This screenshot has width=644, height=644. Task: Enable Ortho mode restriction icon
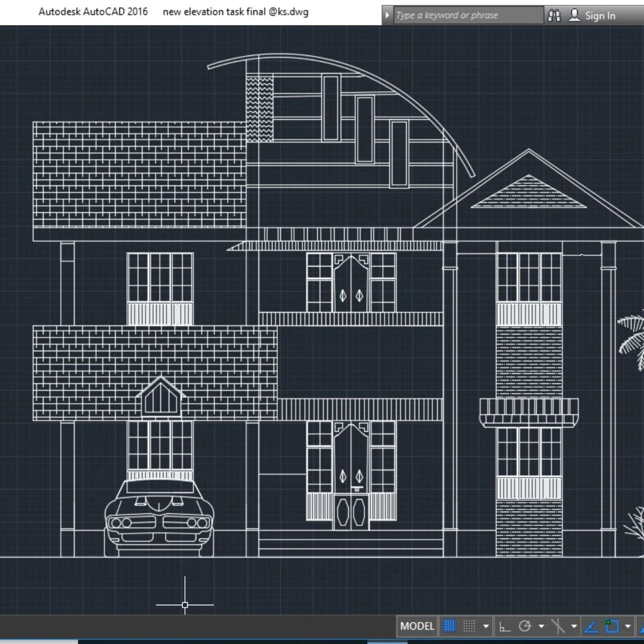coord(505,626)
